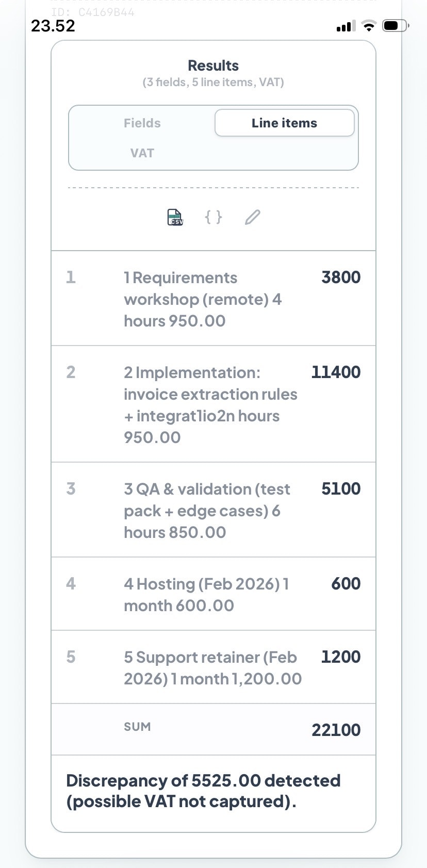The height and width of the screenshot is (868, 427).
Task: Select the Line items tab
Action: [x=284, y=123]
